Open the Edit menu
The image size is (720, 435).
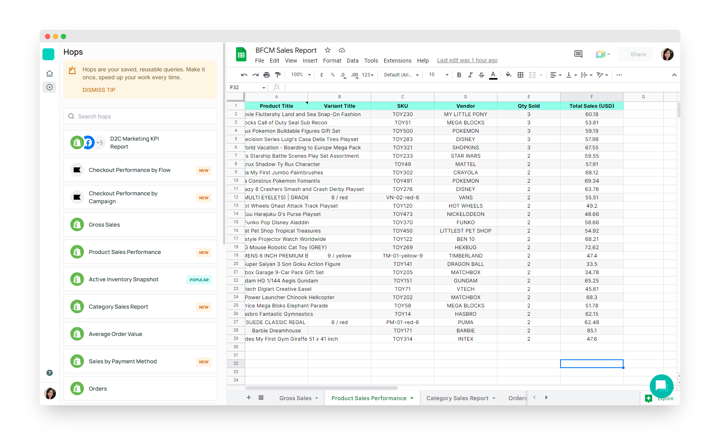tap(275, 61)
